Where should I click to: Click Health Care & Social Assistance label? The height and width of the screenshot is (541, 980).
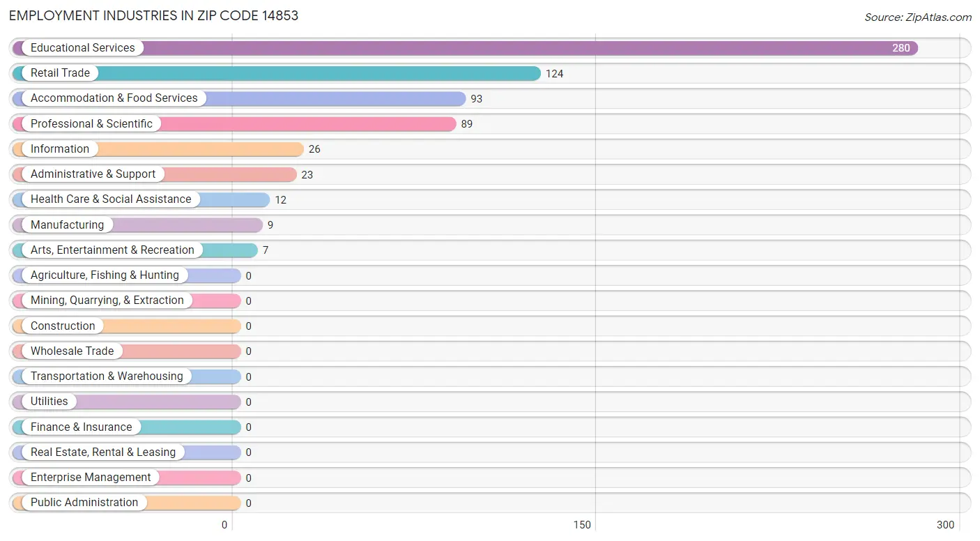click(x=111, y=199)
